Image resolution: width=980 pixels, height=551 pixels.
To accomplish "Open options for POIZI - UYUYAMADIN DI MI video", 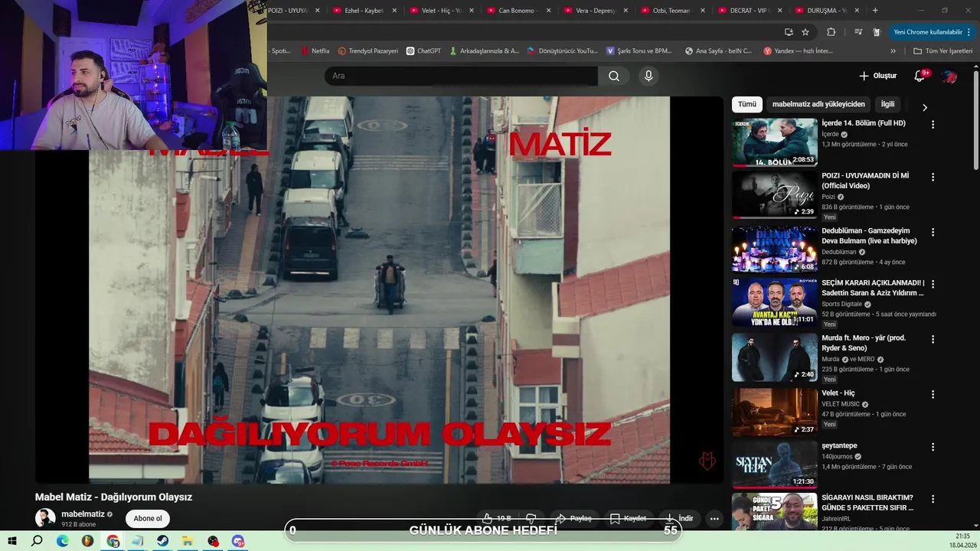I will click(933, 177).
